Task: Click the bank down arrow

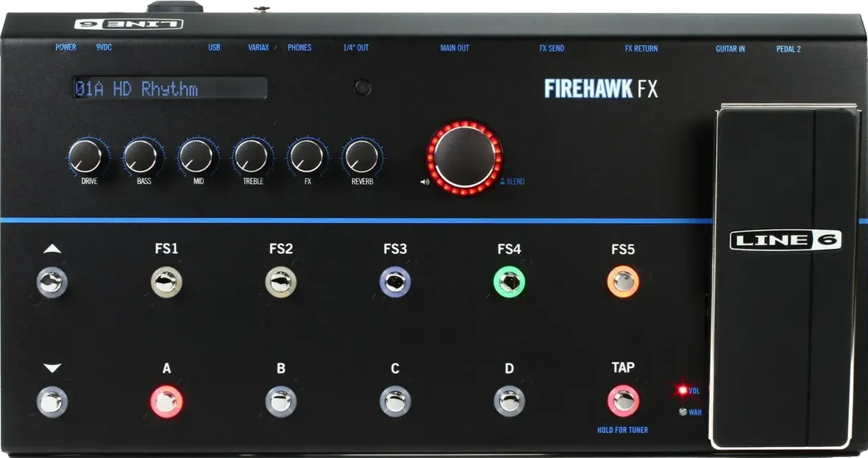Action: pos(51,403)
